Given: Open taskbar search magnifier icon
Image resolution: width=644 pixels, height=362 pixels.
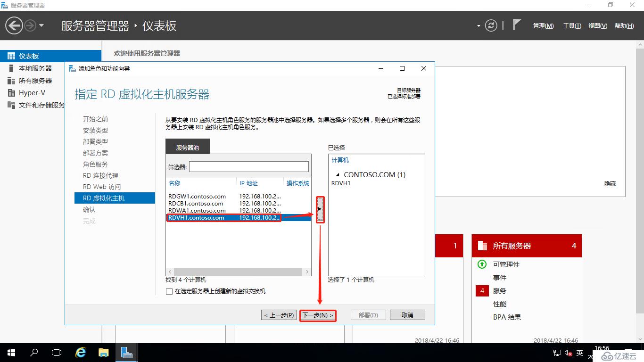Looking at the screenshot, I should (x=34, y=353).
